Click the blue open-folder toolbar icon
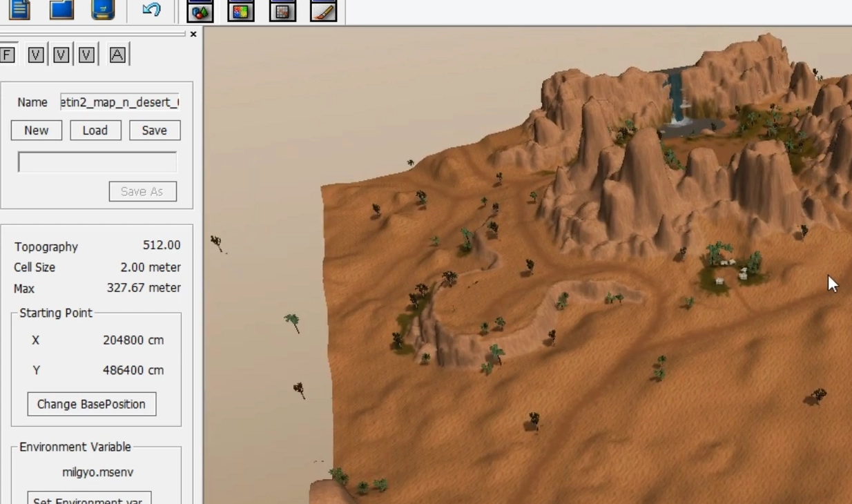 pyautogui.click(x=61, y=9)
